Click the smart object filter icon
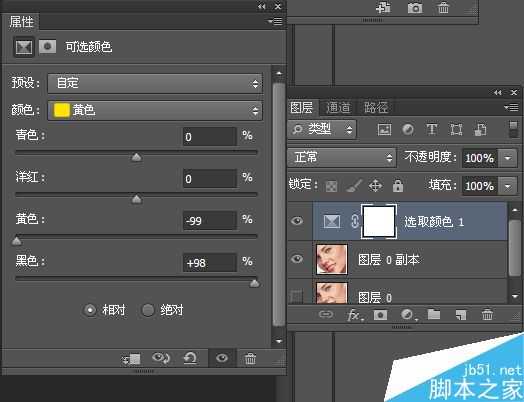 [x=480, y=129]
